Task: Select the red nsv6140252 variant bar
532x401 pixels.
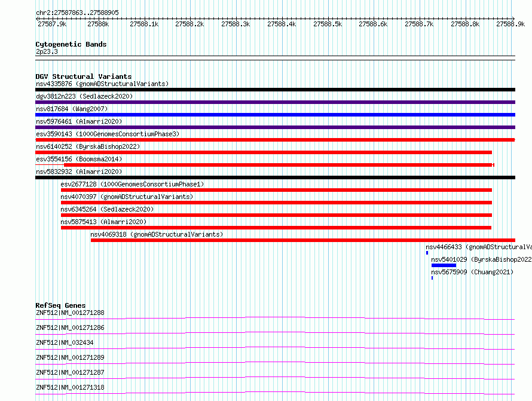Action: coord(264,152)
